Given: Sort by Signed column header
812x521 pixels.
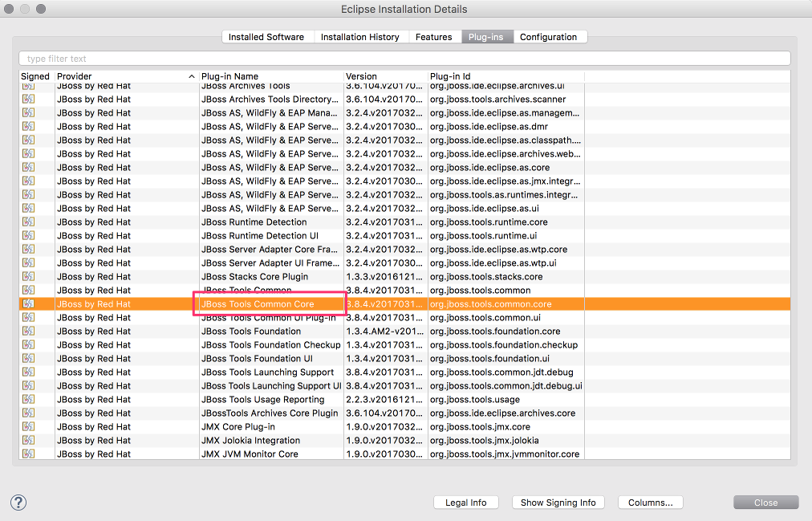Looking at the screenshot, I should [x=36, y=76].
